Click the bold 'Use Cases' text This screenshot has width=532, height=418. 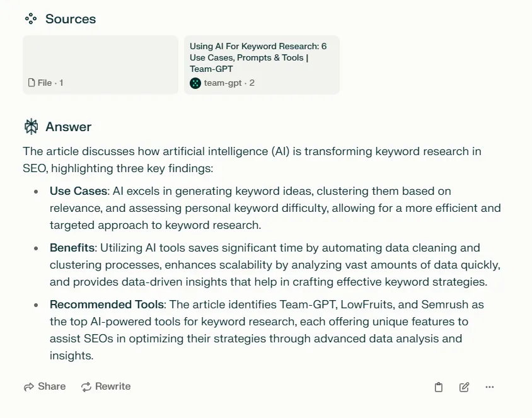(x=78, y=191)
